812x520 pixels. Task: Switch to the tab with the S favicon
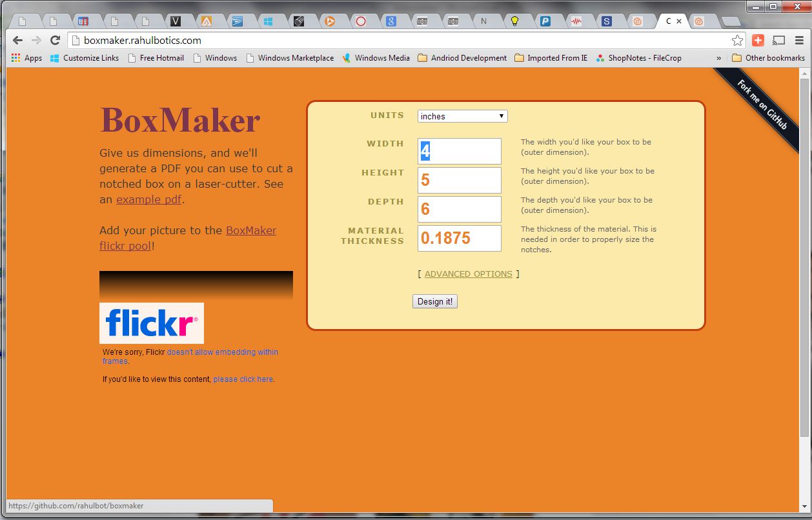[x=607, y=21]
